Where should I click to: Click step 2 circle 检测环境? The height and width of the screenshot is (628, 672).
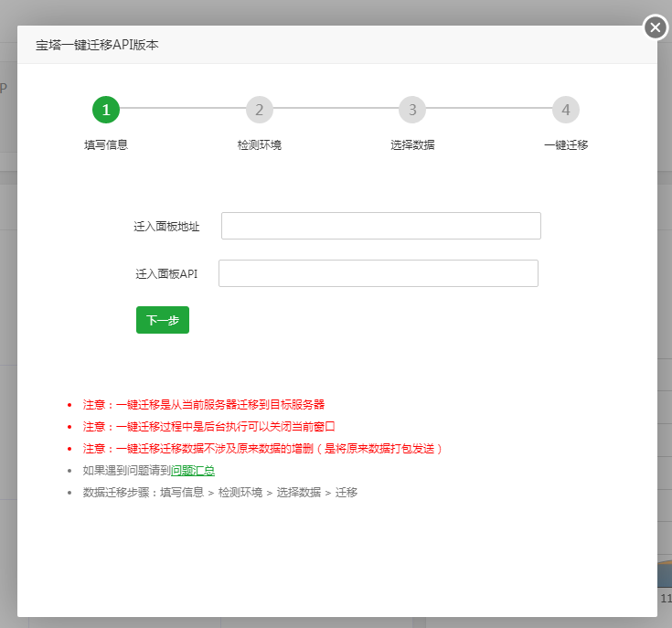260,110
